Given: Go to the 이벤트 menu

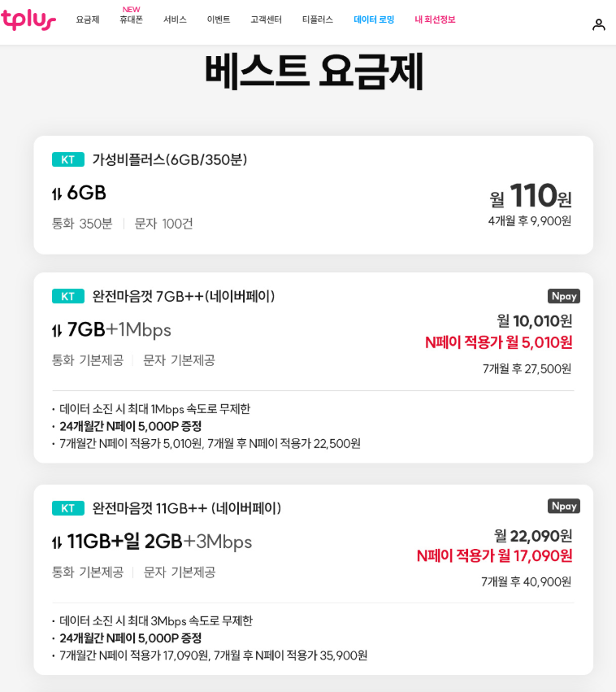Looking at the screenshot, I should coord(219,20).
